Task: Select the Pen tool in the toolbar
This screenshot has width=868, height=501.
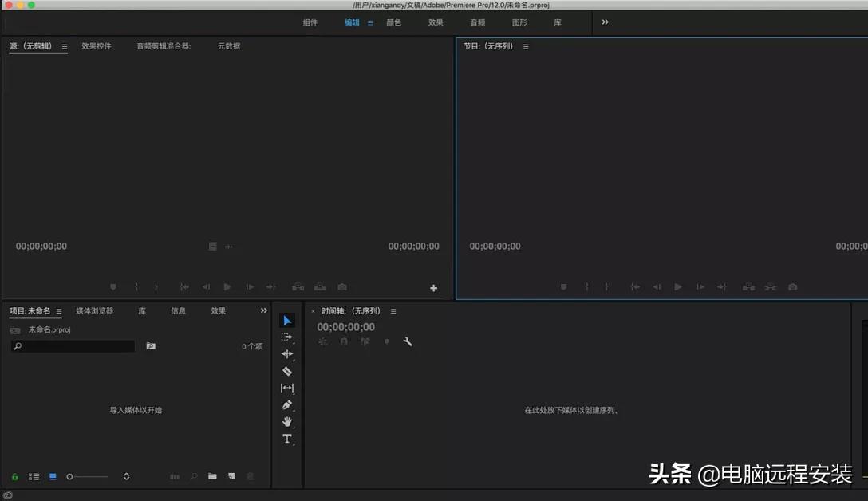Action: coord(287,405)
